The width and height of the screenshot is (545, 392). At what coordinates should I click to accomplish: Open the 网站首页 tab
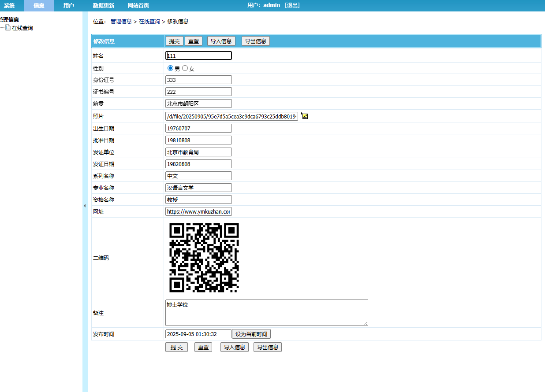[138, 6]
